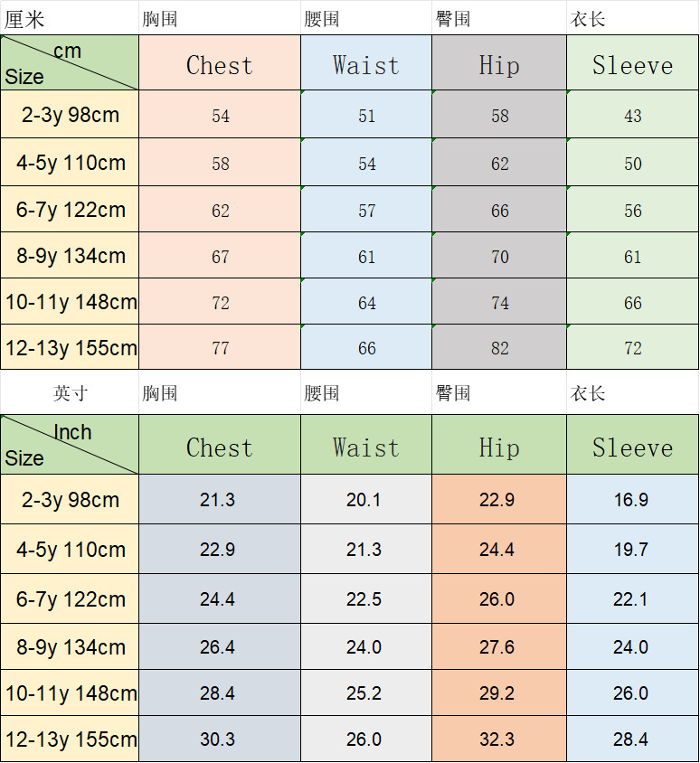Click the inch hip value 27.6
The width and height of the screenshot is (700, 763).
tap(497, 647)
